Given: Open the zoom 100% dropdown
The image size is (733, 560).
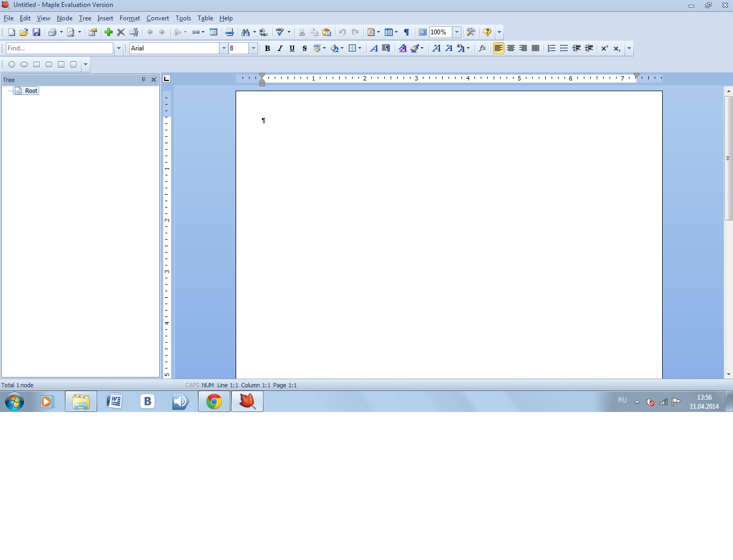Looking at the screenshot, I should [x=457, y=32].
